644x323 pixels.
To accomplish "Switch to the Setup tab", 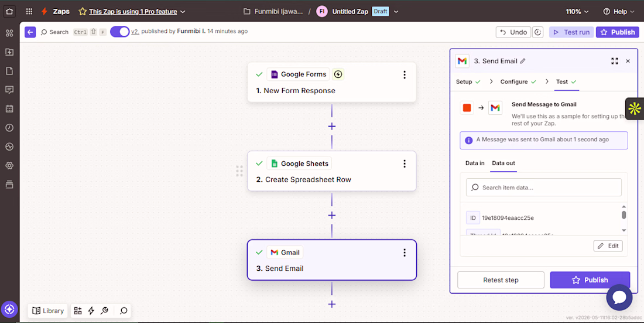I will [x=468, y=81].
